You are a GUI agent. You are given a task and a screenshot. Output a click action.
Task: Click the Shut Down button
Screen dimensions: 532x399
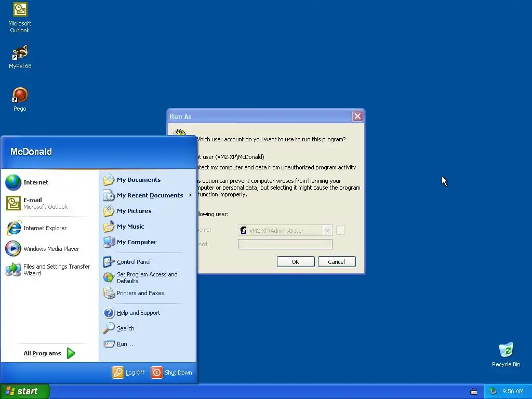[171, 373]
